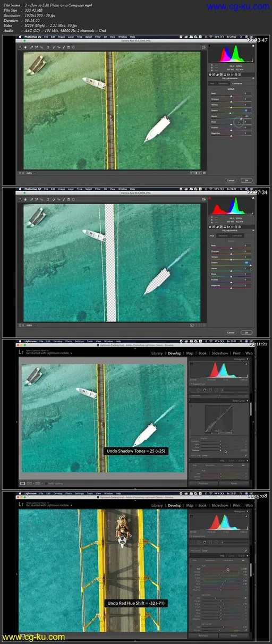The image size is (272, 644).
Task: Open the Print module in the 15:08 frame
Action: click(x=236, y=505)
